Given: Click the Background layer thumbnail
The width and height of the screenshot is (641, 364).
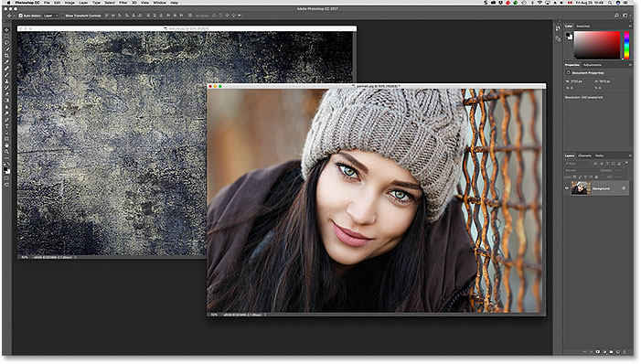Looking at the screenshot, I should 581,188.
